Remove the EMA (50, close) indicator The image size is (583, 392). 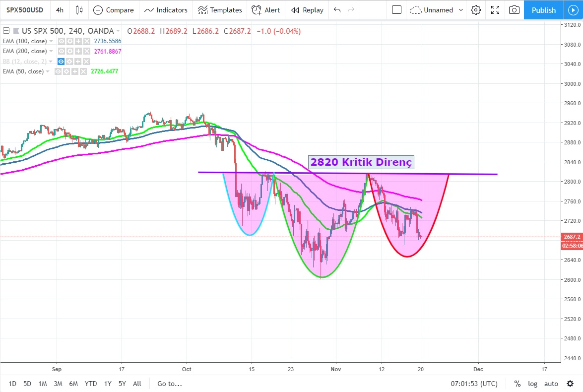tap(83, 71)
